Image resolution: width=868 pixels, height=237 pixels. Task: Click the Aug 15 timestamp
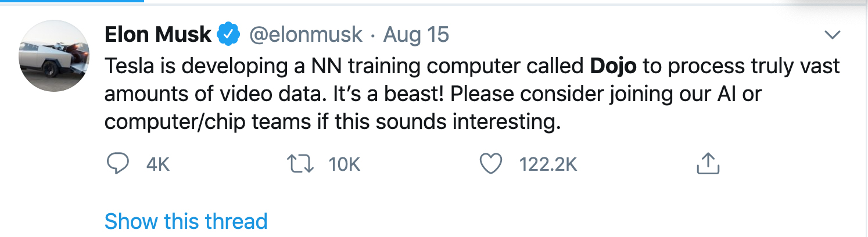(416, 35)
